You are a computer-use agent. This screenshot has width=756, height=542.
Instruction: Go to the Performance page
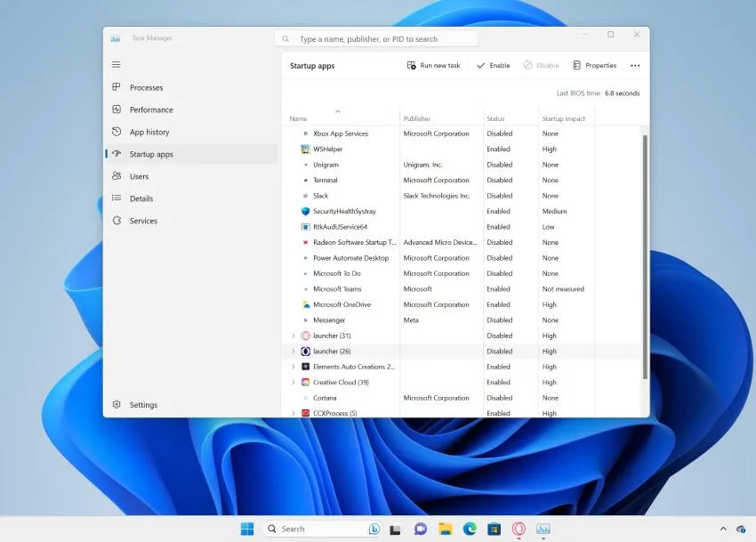pos(191,109)
